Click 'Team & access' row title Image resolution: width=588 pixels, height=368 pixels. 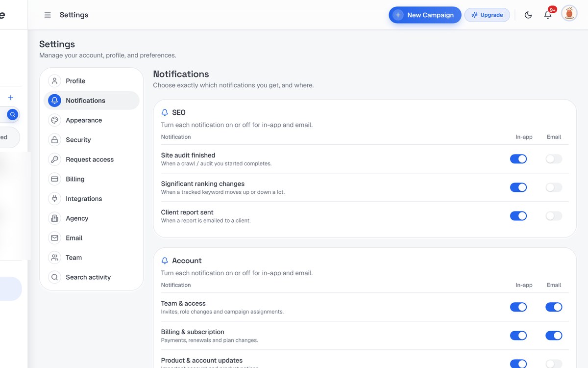click(x=183, y=303)
